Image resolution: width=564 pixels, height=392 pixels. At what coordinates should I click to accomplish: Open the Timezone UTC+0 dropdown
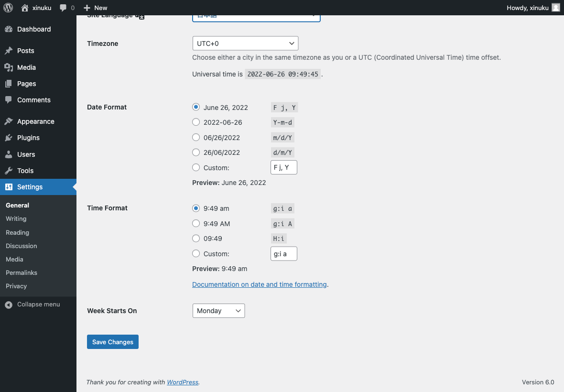pyautogui.click(x=245, y=44)
